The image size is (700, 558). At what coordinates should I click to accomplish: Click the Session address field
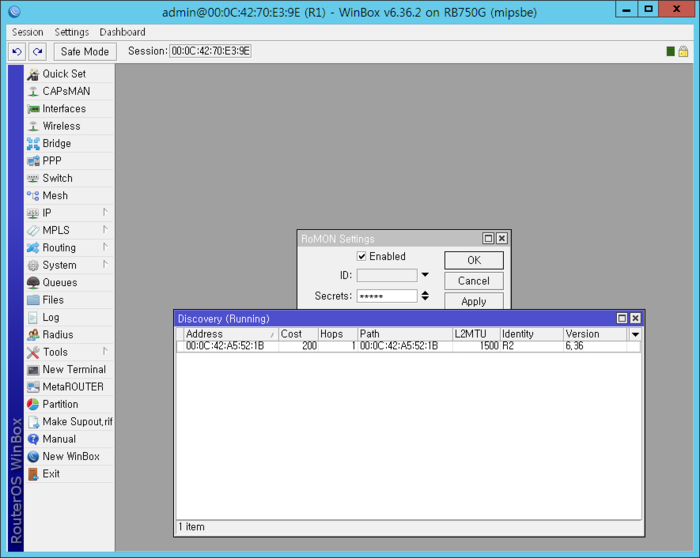point(210,51)
